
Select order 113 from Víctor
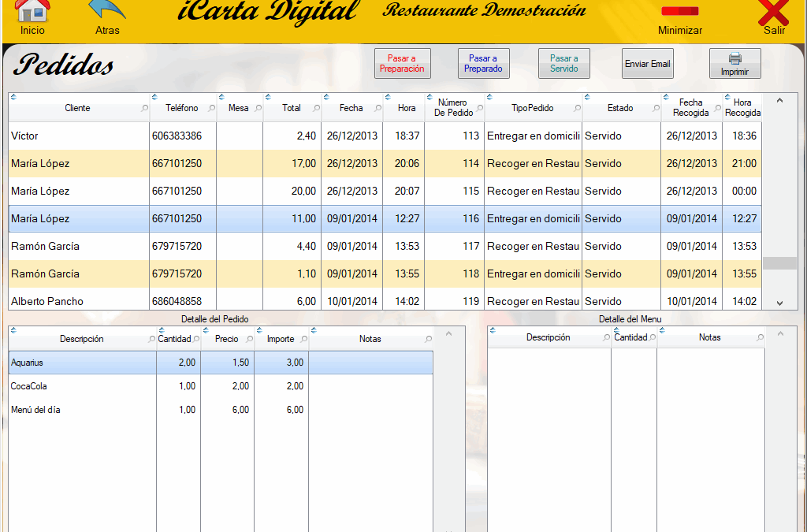[385, 136]
